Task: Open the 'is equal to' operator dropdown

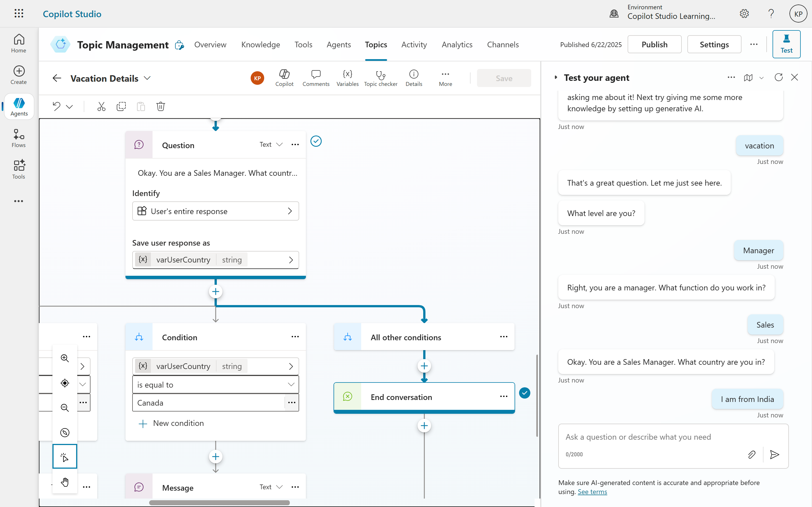Action: 215,384
